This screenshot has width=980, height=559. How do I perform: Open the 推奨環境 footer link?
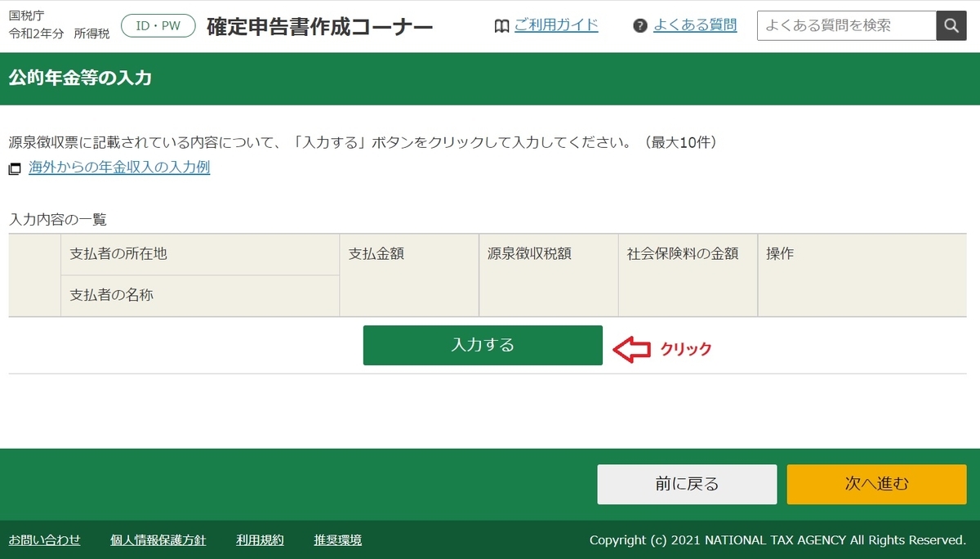336,540
